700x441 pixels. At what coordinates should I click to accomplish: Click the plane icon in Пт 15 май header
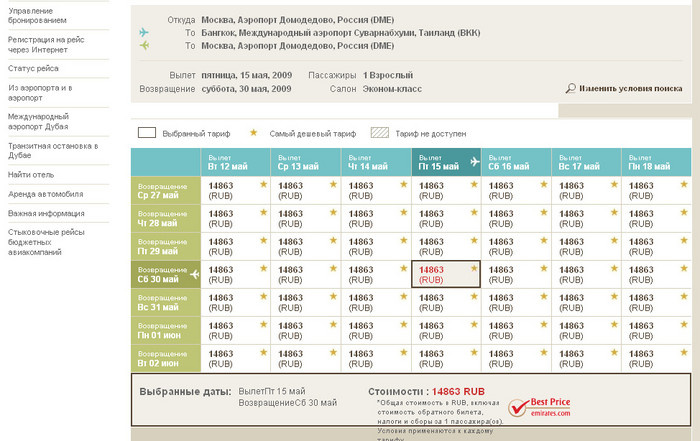pos(474,162)
